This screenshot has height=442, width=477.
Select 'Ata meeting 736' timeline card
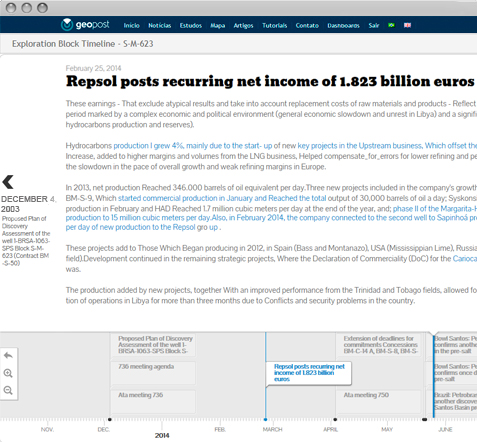(x=153, y=401)
